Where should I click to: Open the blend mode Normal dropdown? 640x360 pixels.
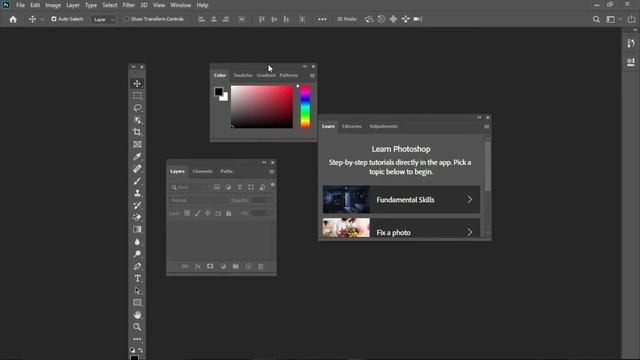coord(198,200)
